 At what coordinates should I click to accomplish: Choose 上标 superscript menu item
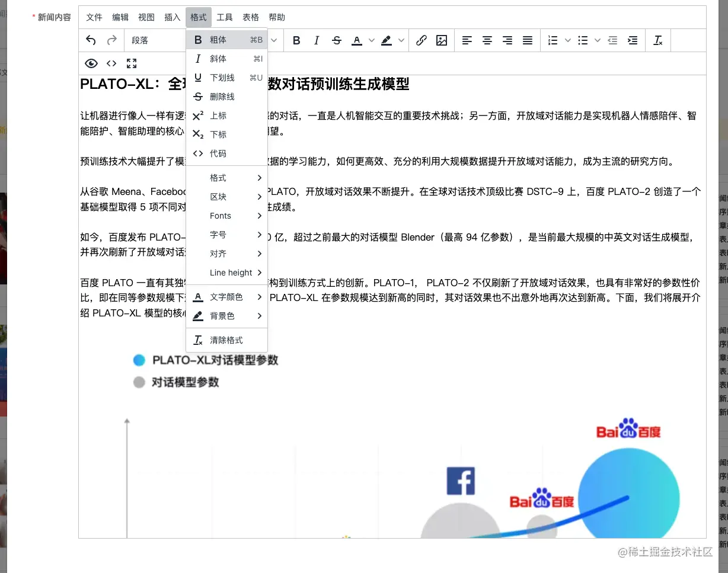(x=227, y=116)
